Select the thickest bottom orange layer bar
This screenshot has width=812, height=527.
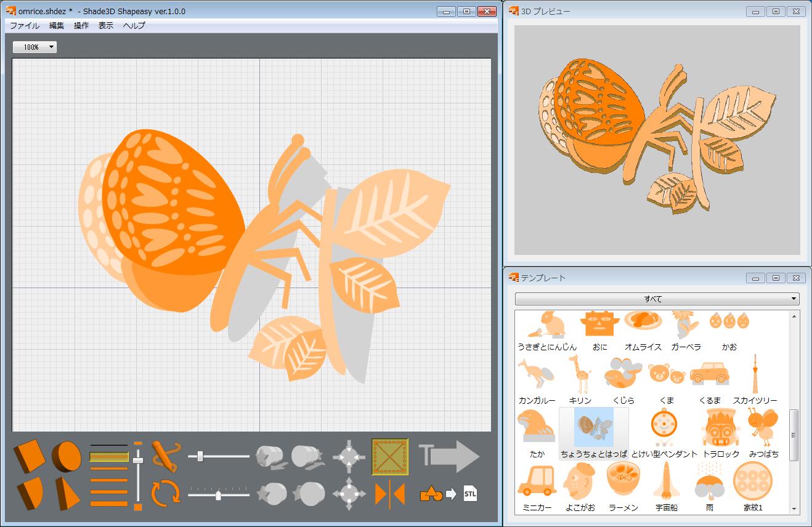click(x=109, y=504)
